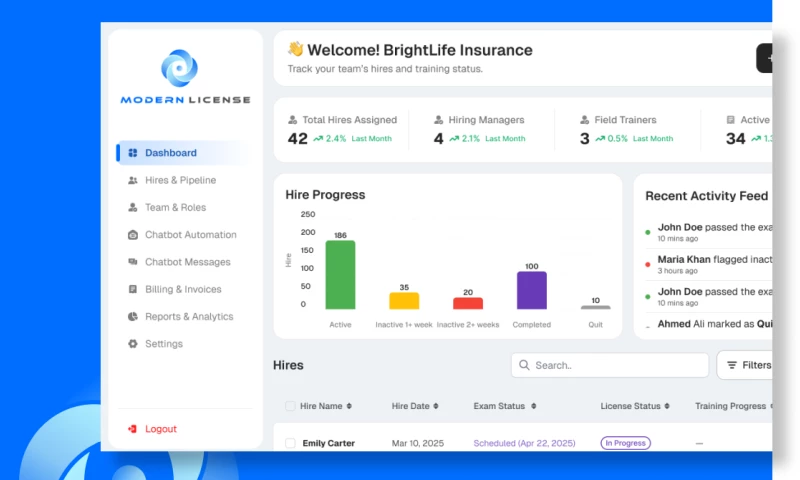Click the Hires & Pipeline people icon
800x480 pixels.
(x=133, y=180)
